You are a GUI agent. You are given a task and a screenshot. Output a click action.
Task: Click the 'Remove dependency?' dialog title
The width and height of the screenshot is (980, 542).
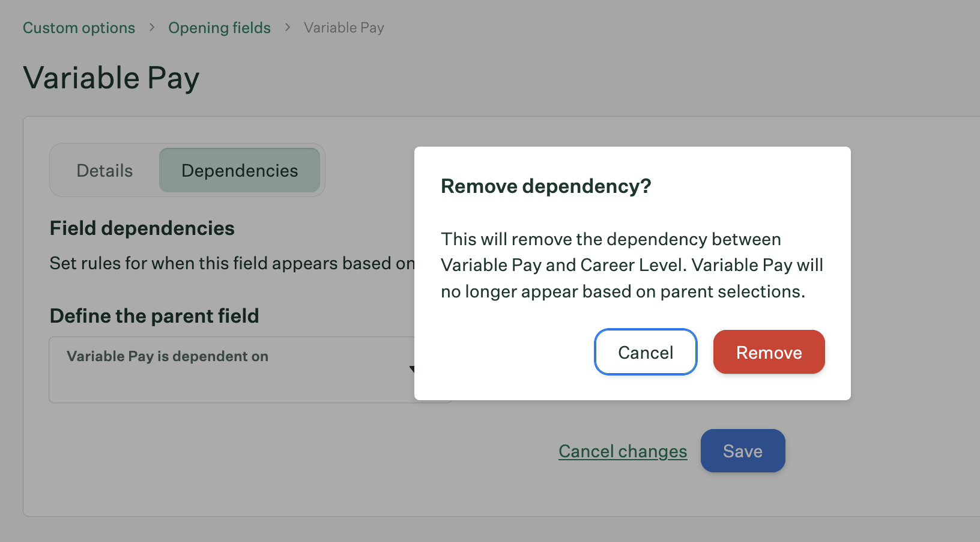pos(546,186)
